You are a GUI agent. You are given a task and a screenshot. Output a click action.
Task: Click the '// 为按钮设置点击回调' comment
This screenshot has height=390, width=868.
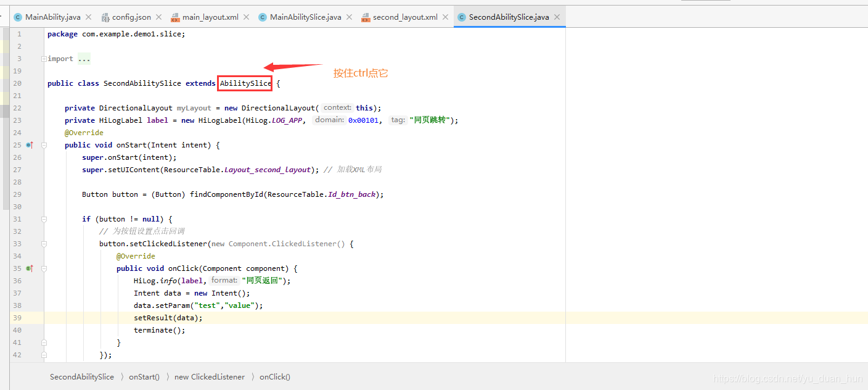pos(142,231)
